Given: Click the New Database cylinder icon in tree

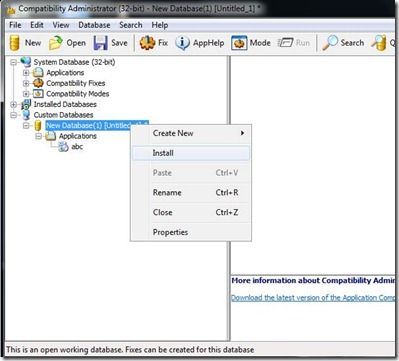Looking at the screenshot, I should 38,126.
